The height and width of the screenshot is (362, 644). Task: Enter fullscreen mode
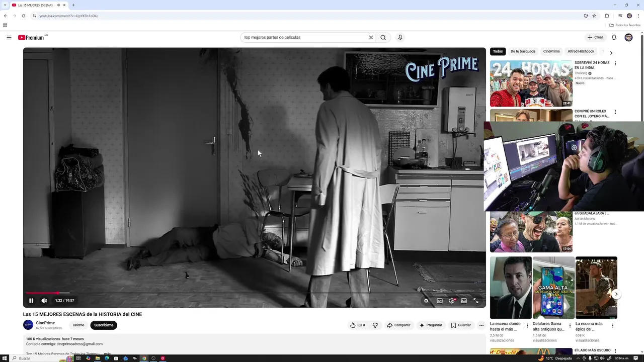click(x=476, y=301)
